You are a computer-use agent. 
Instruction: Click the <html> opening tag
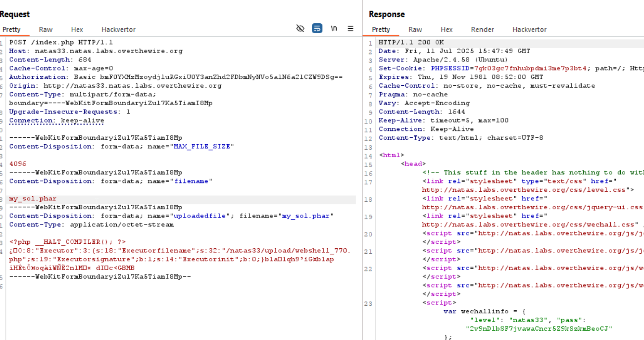(x=392, y=155)
